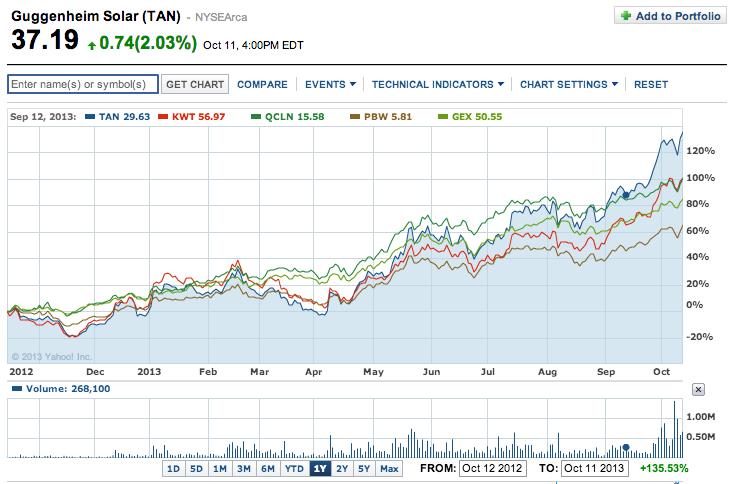Viewport: 731px width, 484px height.
Task: Select the 1D time range tab
Action: click(x=173, y=469)
